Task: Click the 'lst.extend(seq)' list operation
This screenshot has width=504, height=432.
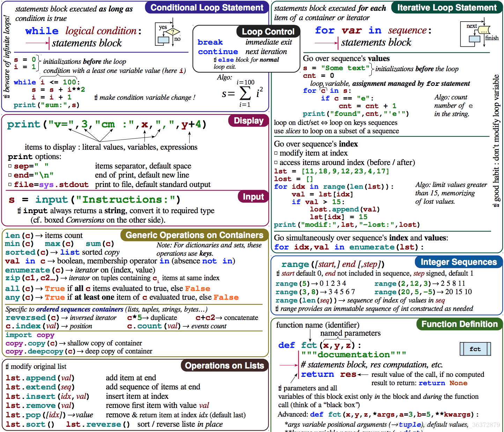Action: point(40,387)
